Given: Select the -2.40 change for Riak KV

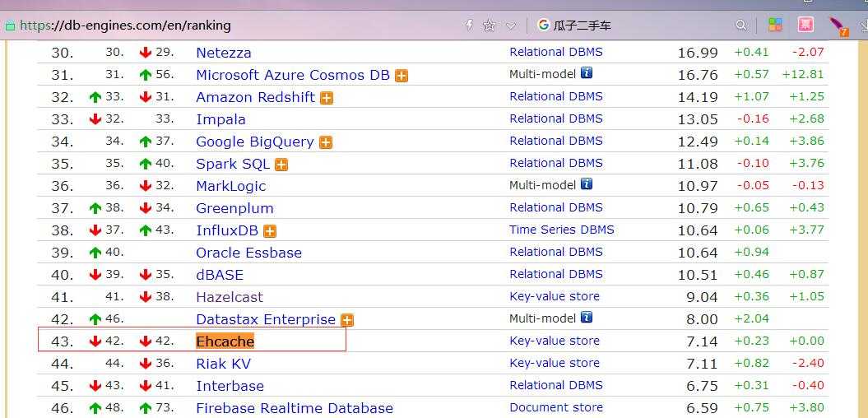Looking at the screenshot, I should pos(808,363).
